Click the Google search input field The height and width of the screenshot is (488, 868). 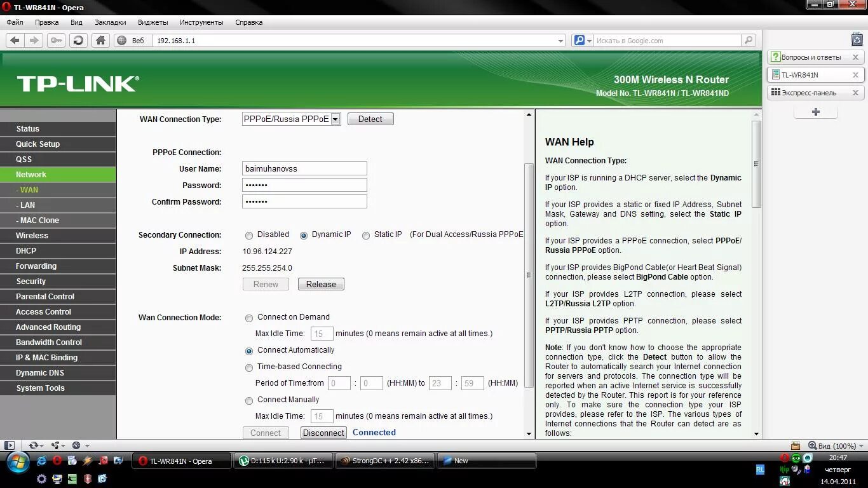pyautogui.click(x=667, y=41)
